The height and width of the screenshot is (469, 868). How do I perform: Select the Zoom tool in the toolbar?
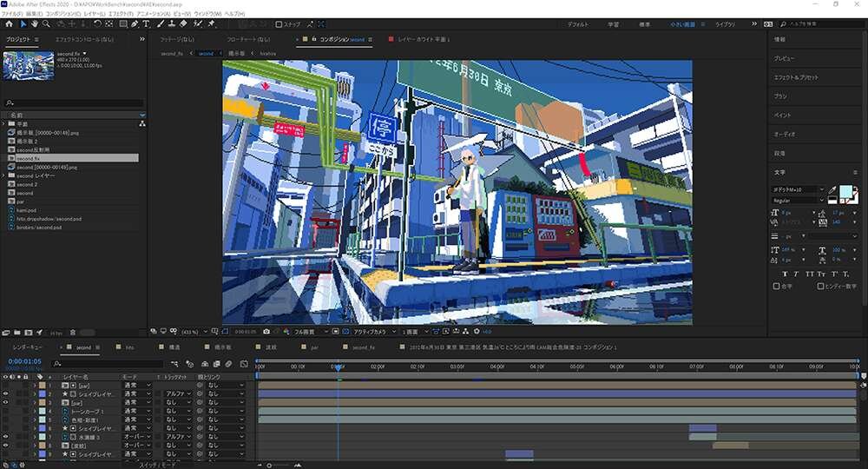click(x=47, y=24)
